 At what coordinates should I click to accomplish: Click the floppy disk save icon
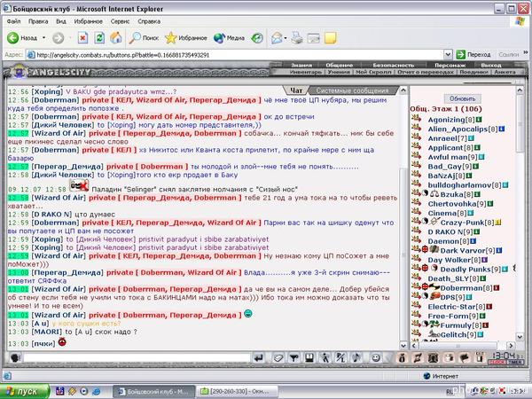pyautogui.click(x=309, y=357)
